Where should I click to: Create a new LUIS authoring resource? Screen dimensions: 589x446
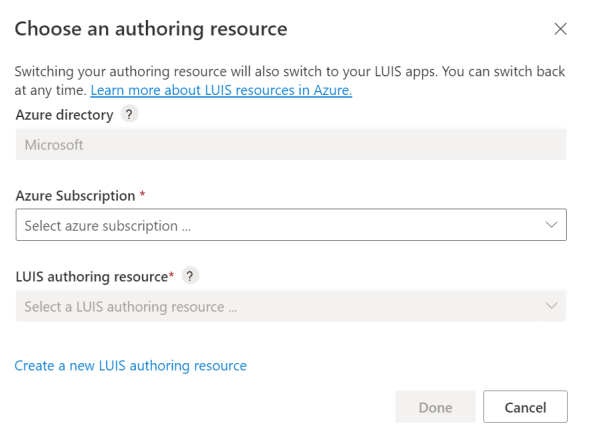(130, 366)
